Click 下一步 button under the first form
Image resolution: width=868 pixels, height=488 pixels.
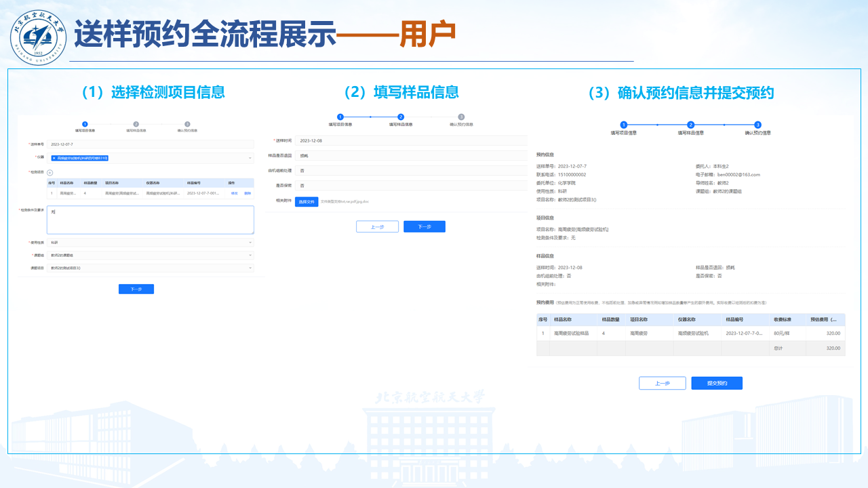coord(136,289)
